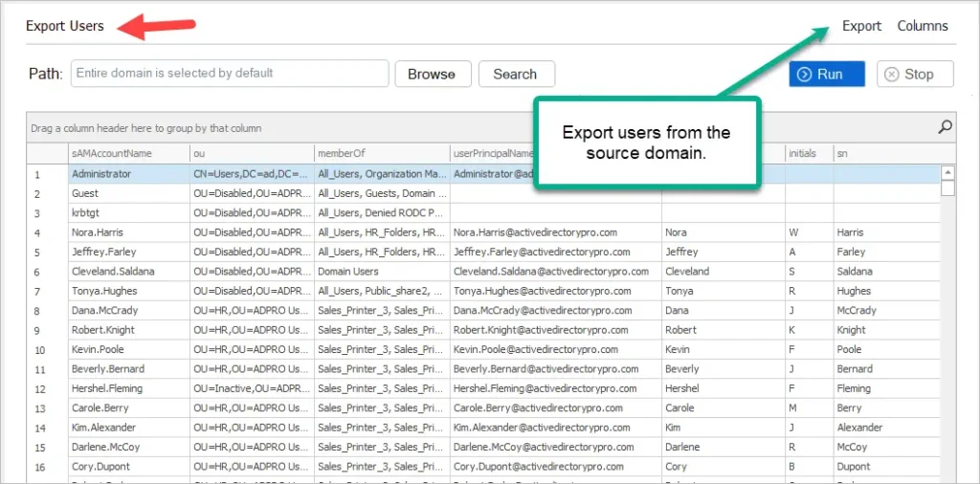Screen dimensions: 980x484
Task: Select the Robert.Knight account name cell
Action: tap(129, 330)
